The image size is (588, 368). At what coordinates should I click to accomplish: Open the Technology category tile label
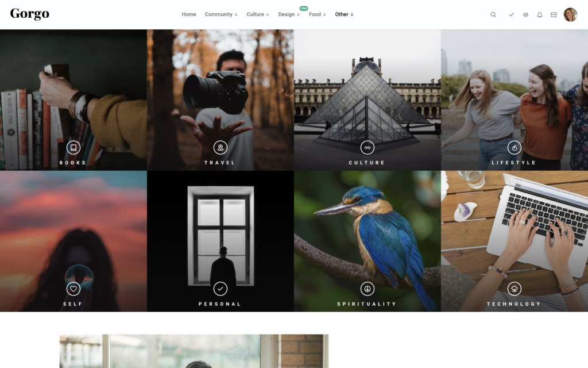[x=514, y=304]
